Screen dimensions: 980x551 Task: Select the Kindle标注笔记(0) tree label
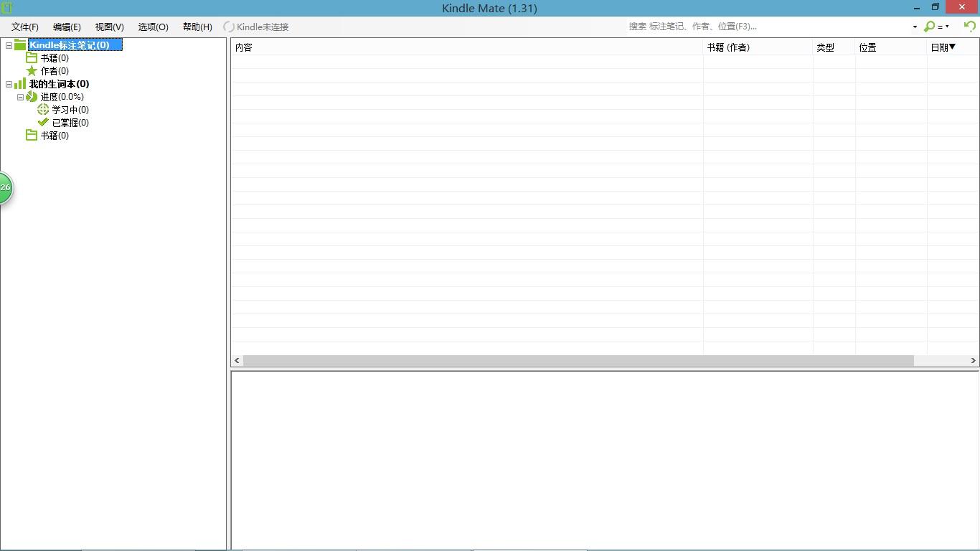coord(75,45)
